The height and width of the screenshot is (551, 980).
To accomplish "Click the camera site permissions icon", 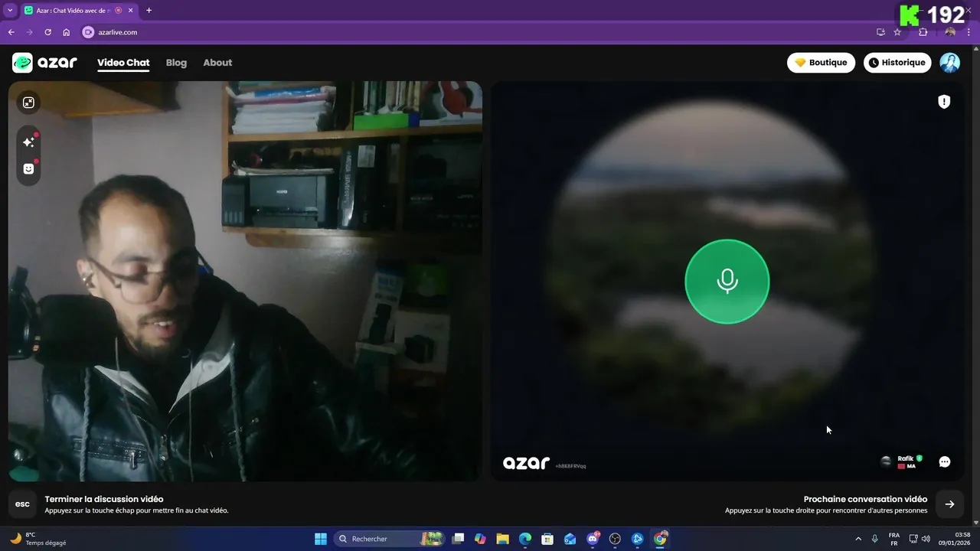I will pyautogui.click(x=88, y=32).
